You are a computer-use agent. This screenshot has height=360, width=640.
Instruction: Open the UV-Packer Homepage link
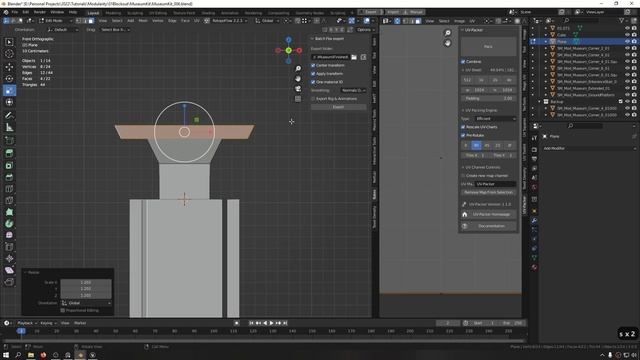pyautogui.click(x=489, y=214)
